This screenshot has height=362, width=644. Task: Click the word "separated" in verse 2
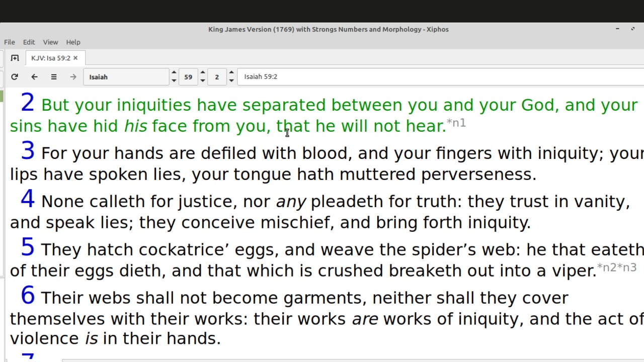point(284,105)
